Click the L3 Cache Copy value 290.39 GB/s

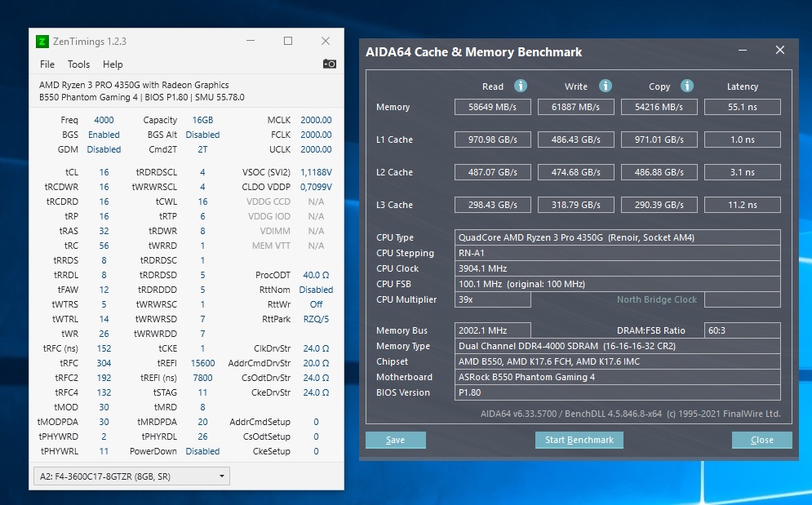659,205
